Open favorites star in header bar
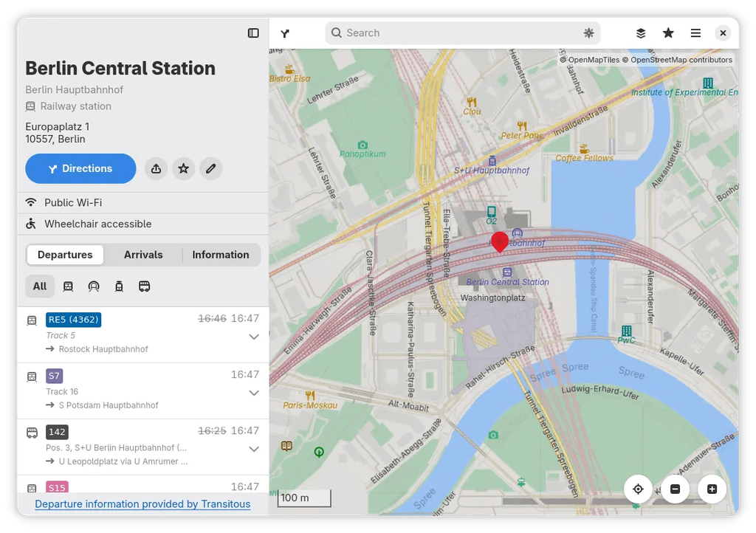The width and height of the screenshot is (756, 533). (667, 32)
